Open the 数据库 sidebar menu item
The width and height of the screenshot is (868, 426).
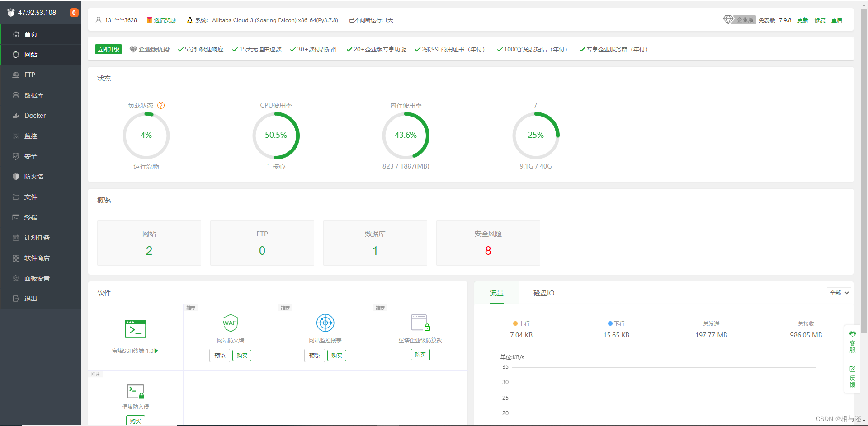(41, 95)
